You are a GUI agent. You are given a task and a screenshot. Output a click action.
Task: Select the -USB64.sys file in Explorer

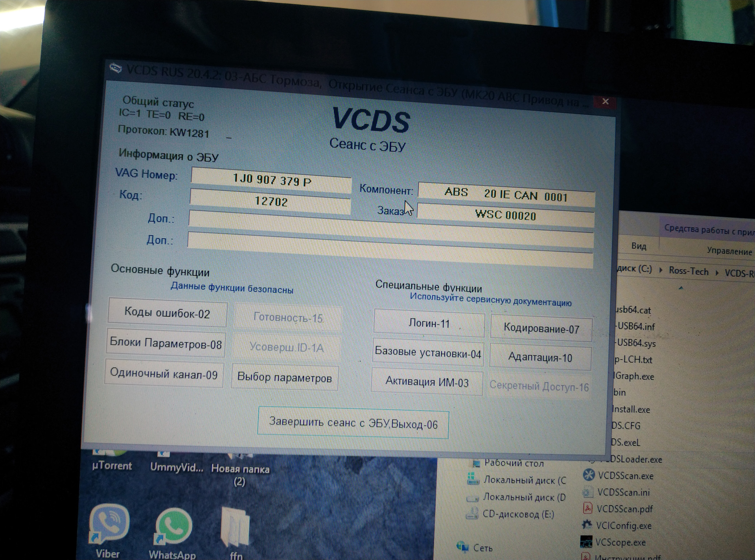(x=635, y=343)
